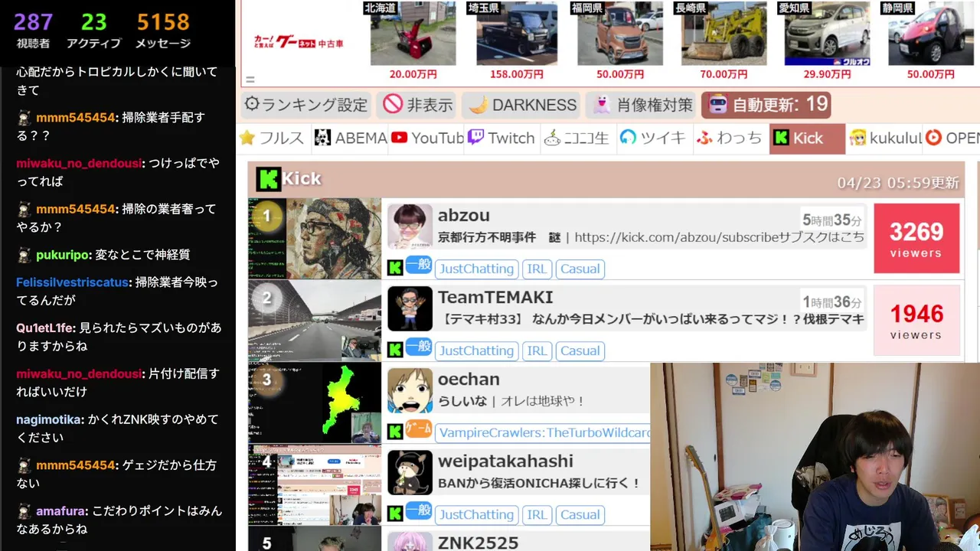
Task: Click Kick icon in TeamTEMAKI row
Action: click(395, 350)
